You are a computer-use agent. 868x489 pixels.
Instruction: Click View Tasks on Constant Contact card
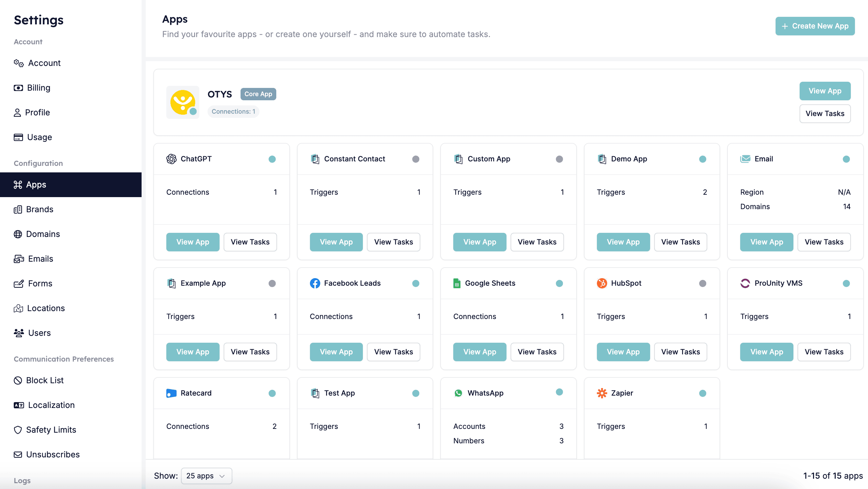coord(394,242)
